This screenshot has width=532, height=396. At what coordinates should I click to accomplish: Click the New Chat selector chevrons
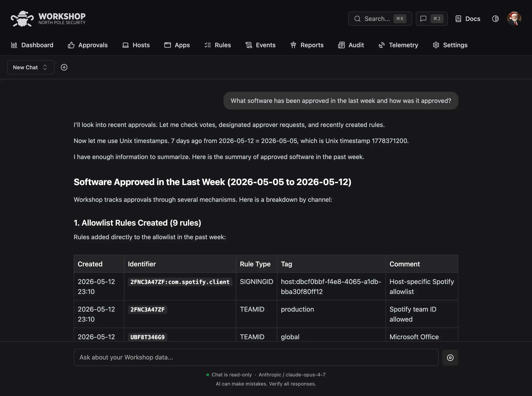pos(45,67)
